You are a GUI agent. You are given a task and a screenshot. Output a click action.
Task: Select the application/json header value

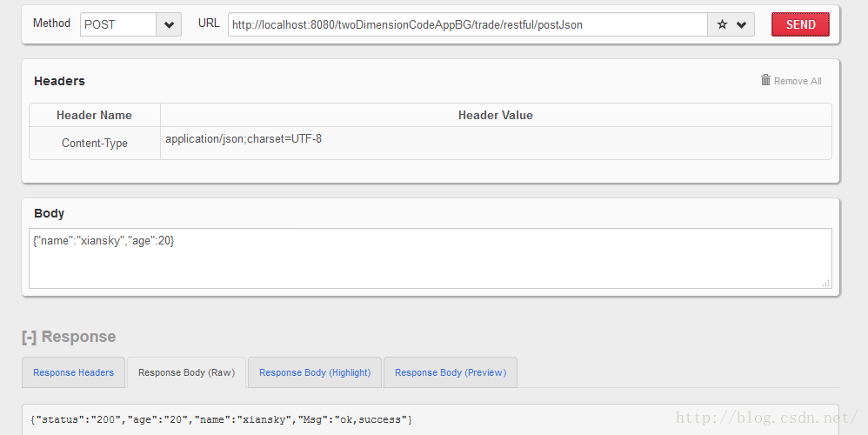[x=244, y=139]
